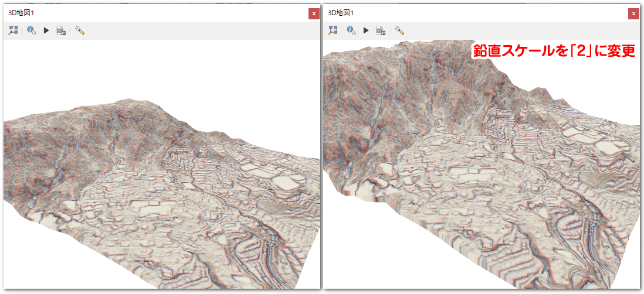This screenshot has width=644, height=294.
Task: Click the left window's 3D地図1 title text
Action: click(x=21, y=13)
